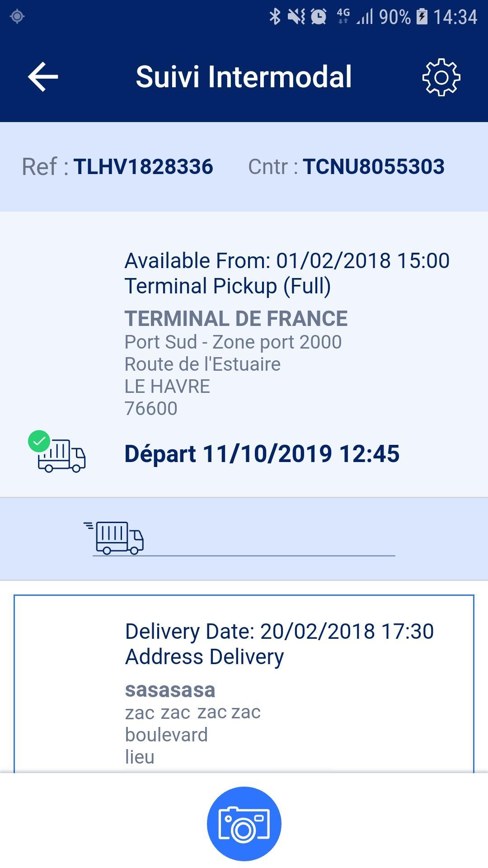Image resolution: width=488 pixels, height=868 pixels.
Task: Tap the Delivery Date 20/02/2018 17:30 text
Action: pos(279,632)
